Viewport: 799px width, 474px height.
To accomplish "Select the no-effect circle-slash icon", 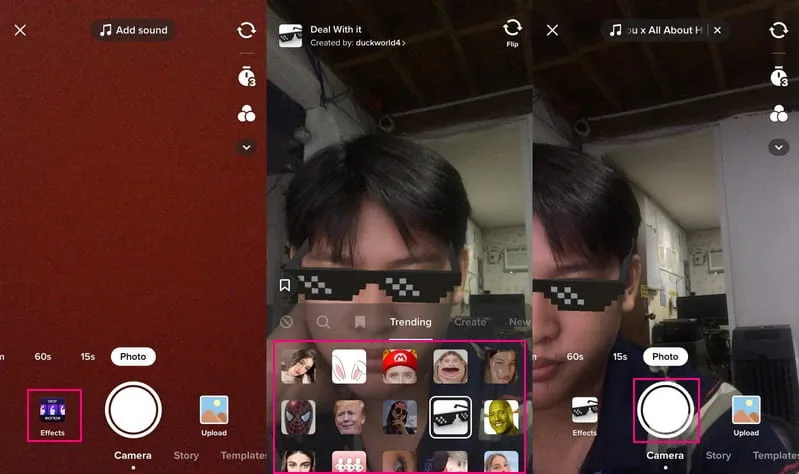I will (x=287, y=322).
